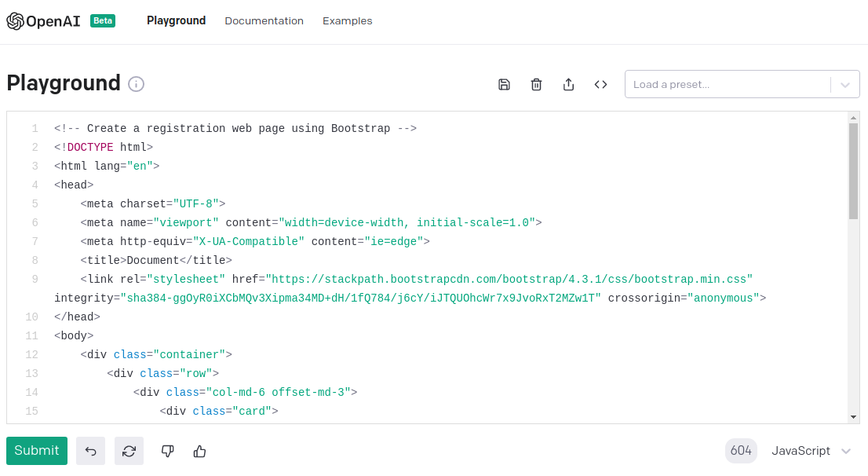Click the editor scrollbar down arrow
Image resolution: width=868 pixels, height=476 pixels.
point(853,416)
